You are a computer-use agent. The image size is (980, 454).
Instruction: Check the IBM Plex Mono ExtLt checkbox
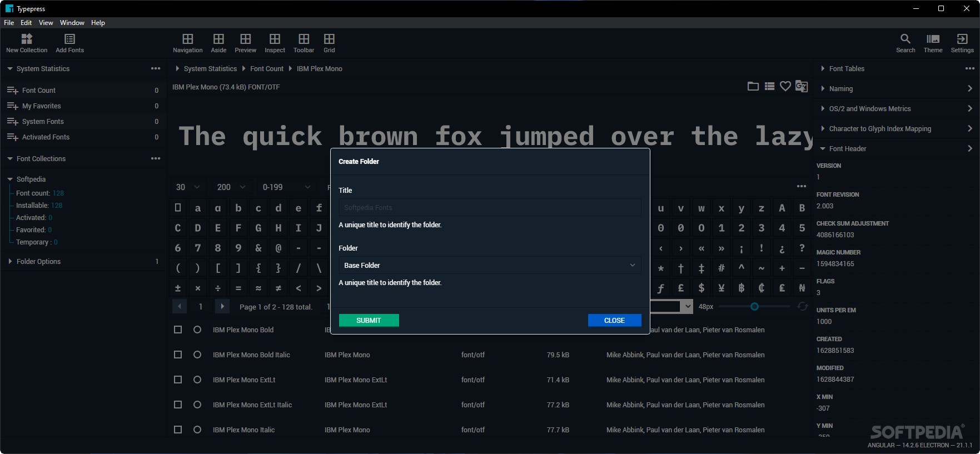[178, 380]
